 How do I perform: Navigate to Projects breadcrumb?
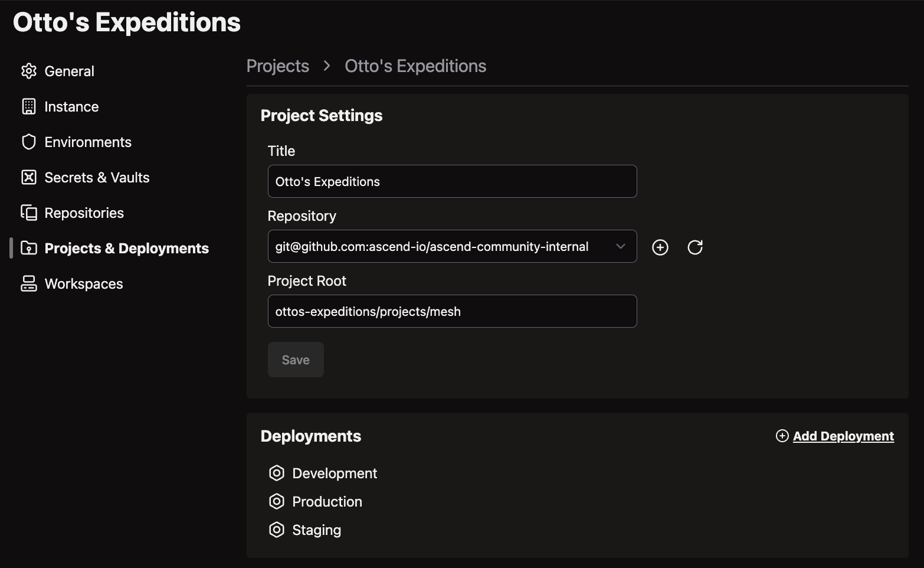[x=277, y=66]
